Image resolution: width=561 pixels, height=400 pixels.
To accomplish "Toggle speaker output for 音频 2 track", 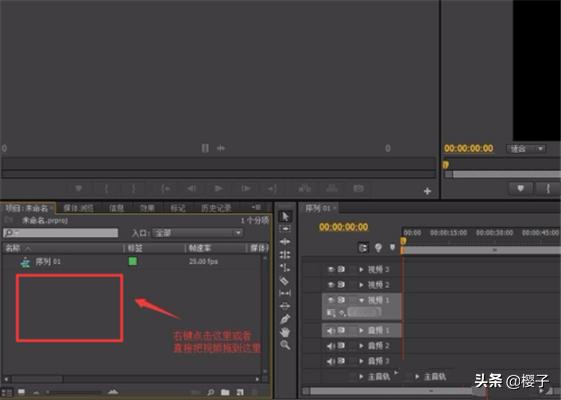I will point(331,346).
